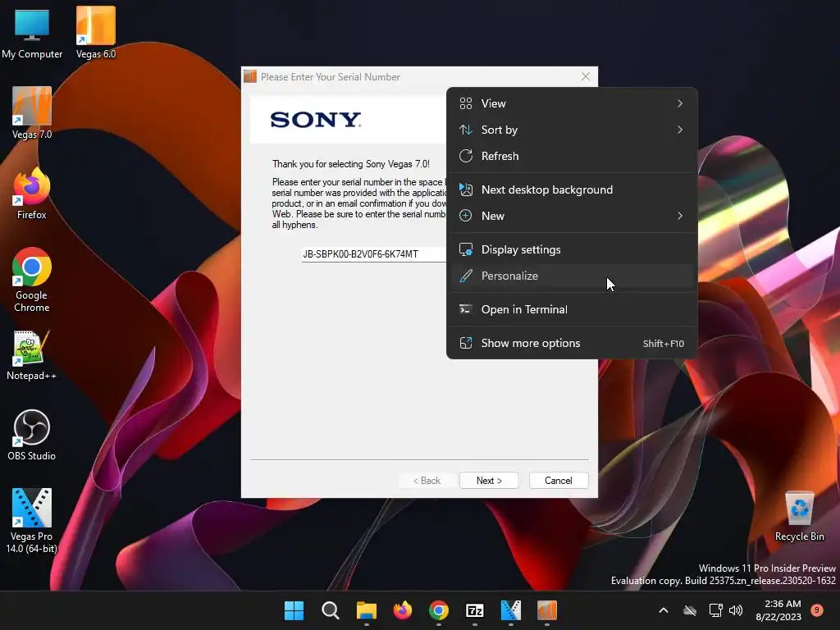Open the Recycle Bin on the desktop
840x630 pixels.
(799, 517)
